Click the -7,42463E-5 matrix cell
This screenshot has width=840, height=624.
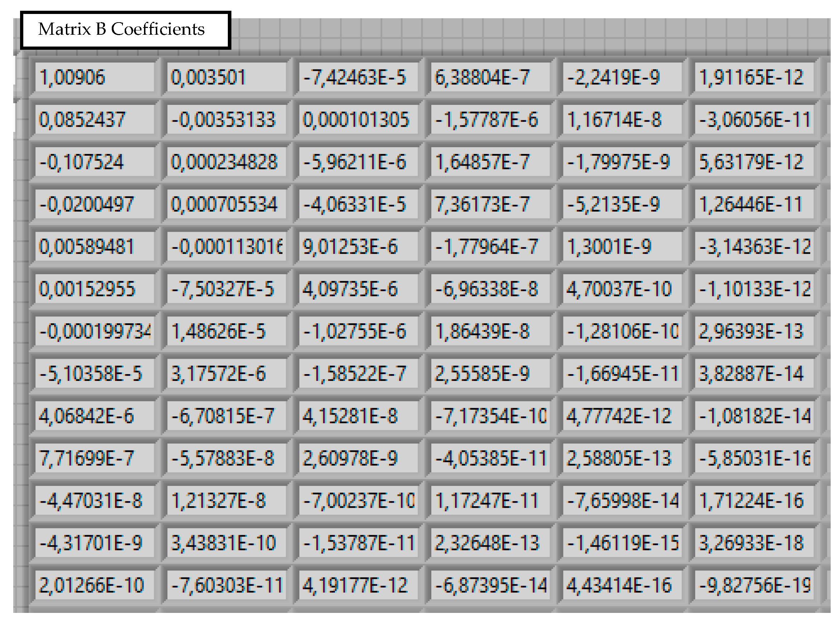click(x=358, y=77)
